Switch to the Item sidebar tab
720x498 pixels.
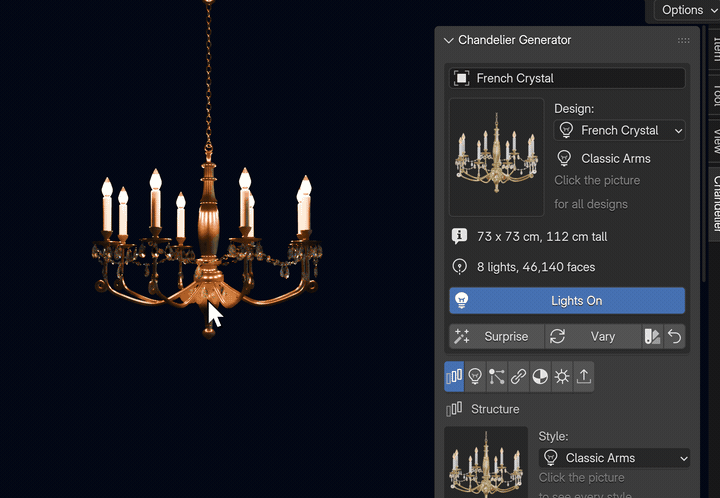point(716,48)
